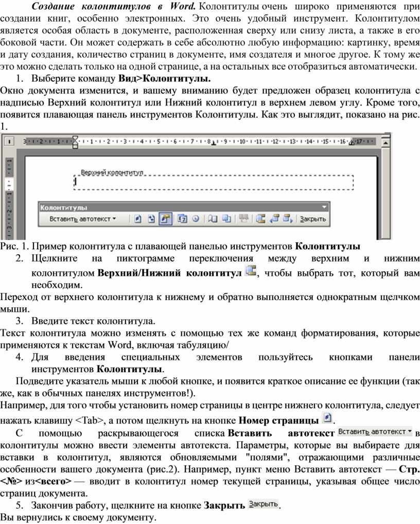Click inline Закрыть button image in step 5

pyautogui.click(x=263, y=504)
